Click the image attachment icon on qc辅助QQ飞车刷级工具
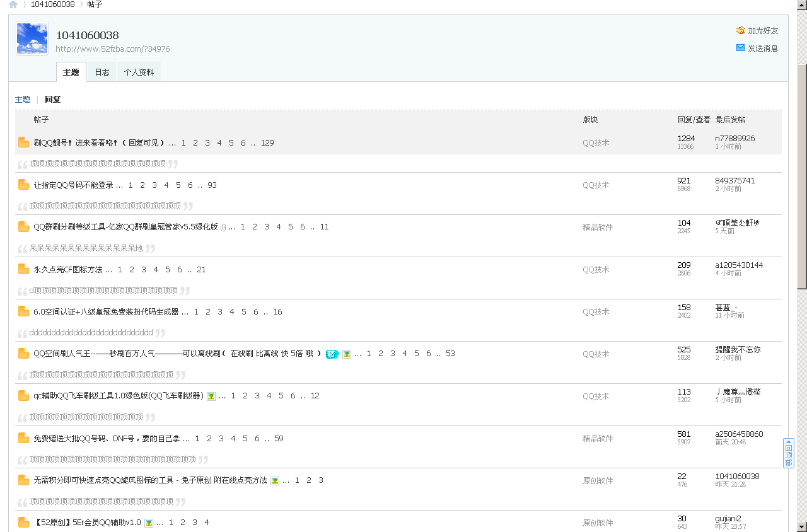The image size is (807, 532). (x=211, y=396)
